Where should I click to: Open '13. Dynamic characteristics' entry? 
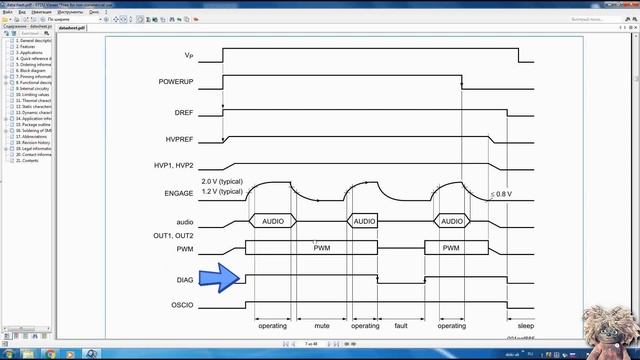pos(33,113)
